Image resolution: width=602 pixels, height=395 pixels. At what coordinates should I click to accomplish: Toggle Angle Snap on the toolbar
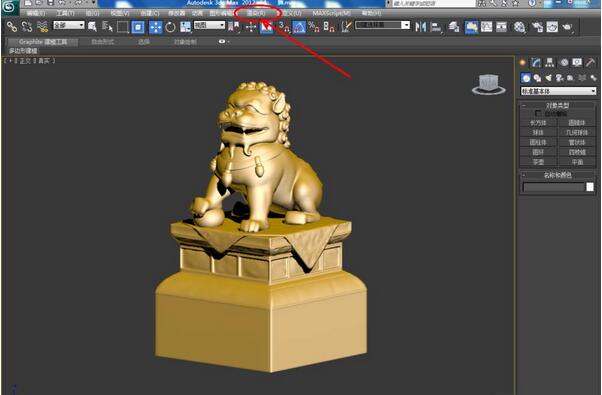[299, 27]
